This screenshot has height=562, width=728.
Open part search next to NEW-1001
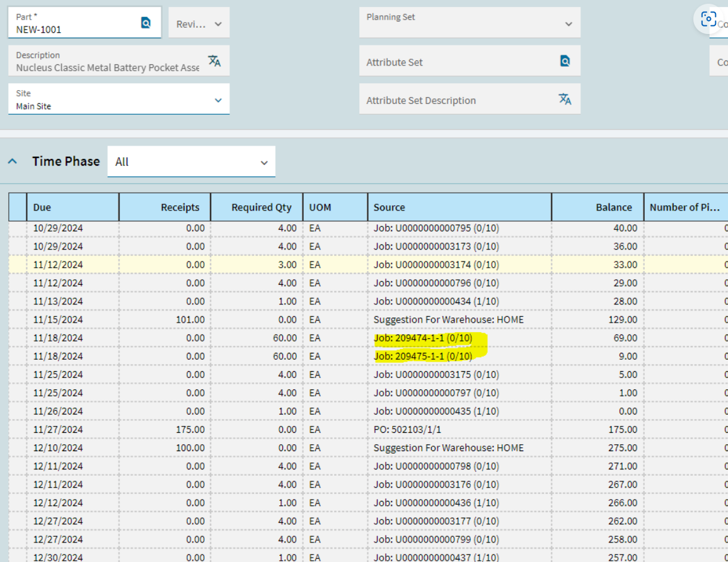point(146,22)
